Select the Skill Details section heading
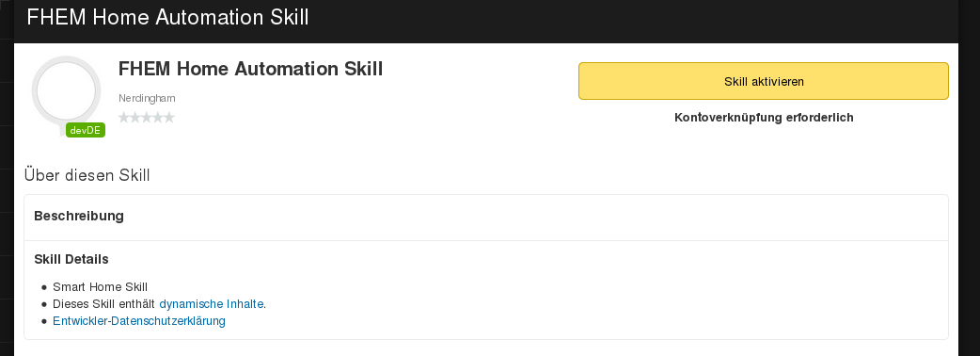Viewport: 980px width, 356px height. (71, 259)
